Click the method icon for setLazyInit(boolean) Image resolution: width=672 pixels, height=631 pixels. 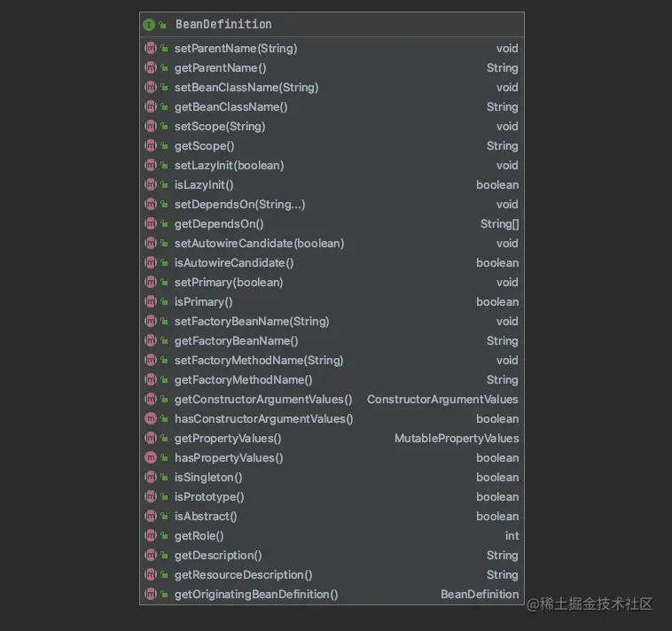click(151, 166)
